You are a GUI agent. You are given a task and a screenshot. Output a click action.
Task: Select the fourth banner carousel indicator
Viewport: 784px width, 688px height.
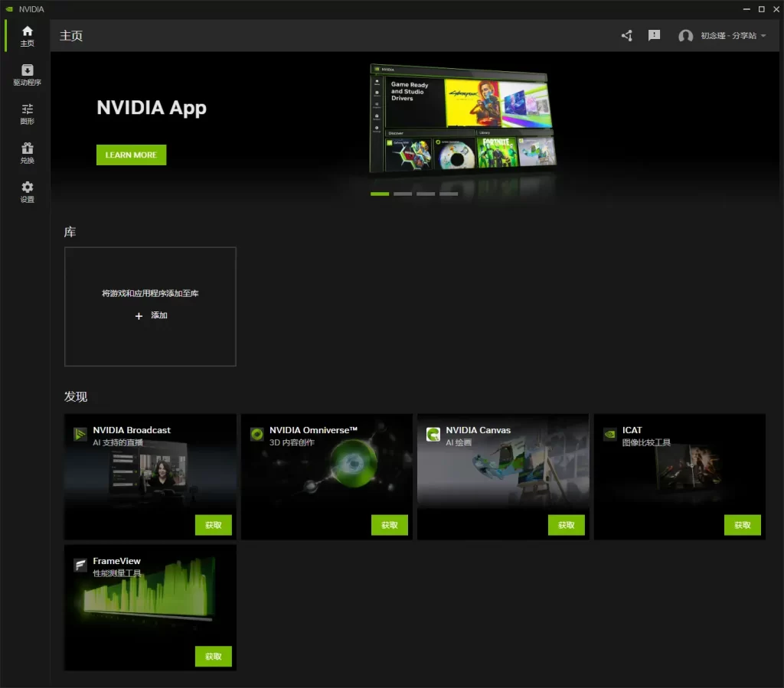pos(449,194)
